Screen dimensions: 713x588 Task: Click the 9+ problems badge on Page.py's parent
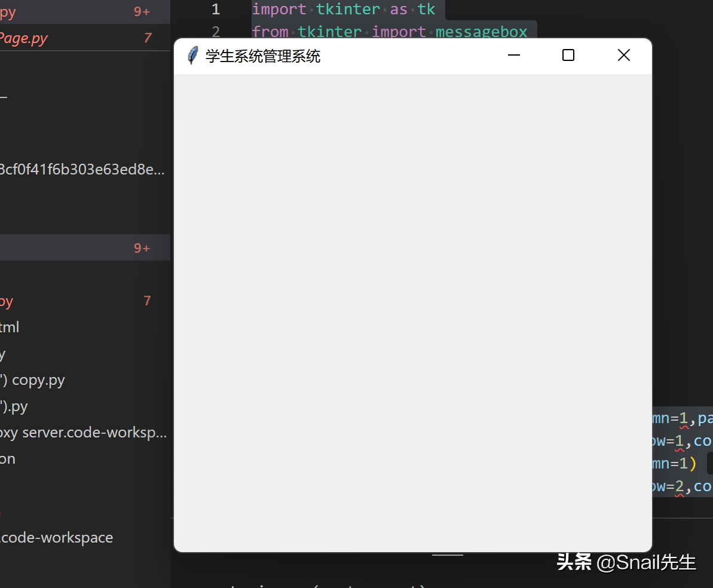click(x=141, y=11)
